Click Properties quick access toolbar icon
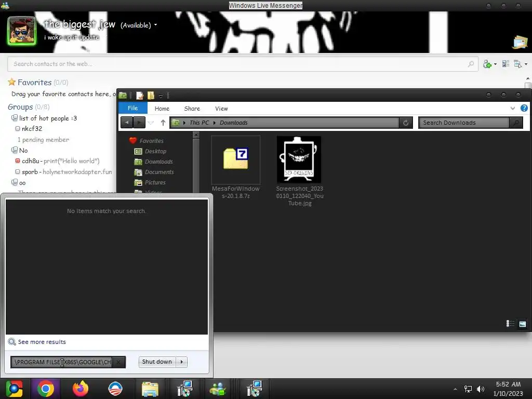This screenshot has width=532, height=399. click(140, 96)
